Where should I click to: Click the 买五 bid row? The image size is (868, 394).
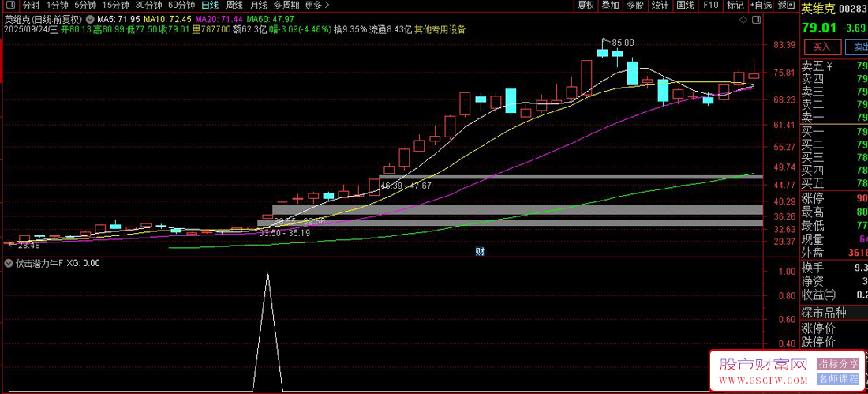(x=834, y=183)
